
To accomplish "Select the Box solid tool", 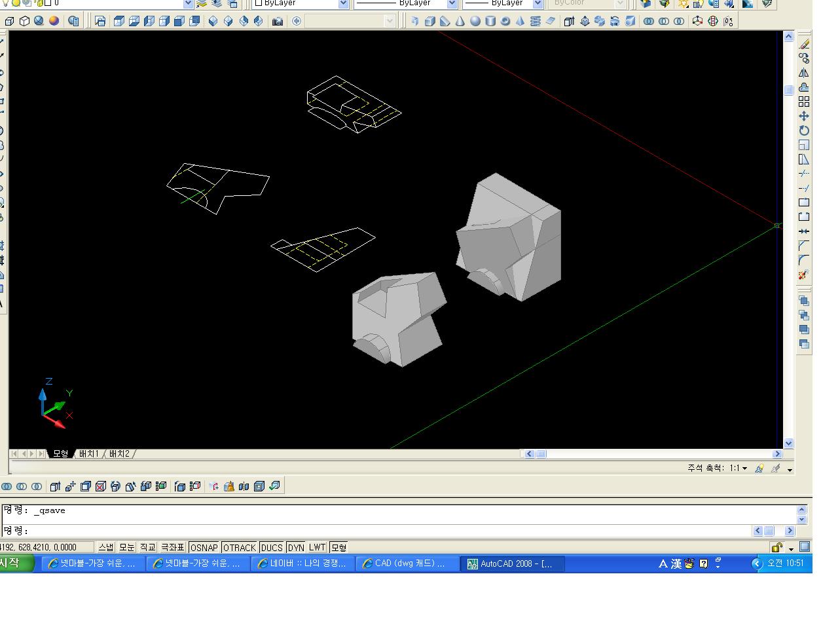I will pos(430,21).
